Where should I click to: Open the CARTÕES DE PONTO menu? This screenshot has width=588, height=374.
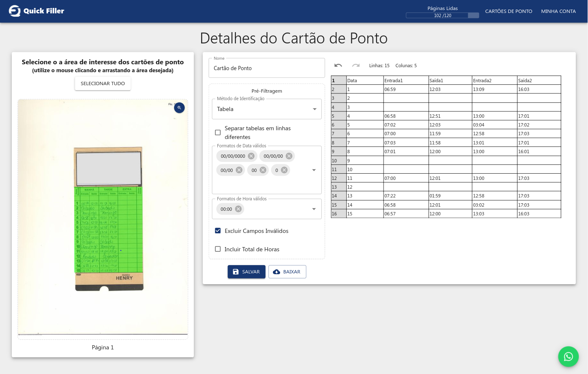(509, 11)
